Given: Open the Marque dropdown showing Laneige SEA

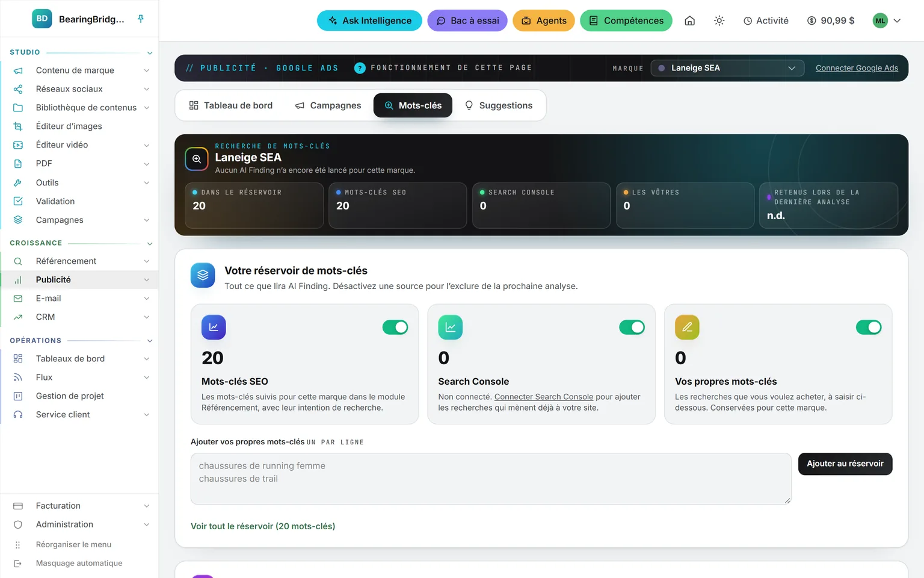Looking at the screenshot, I should (x=727, y=68).
